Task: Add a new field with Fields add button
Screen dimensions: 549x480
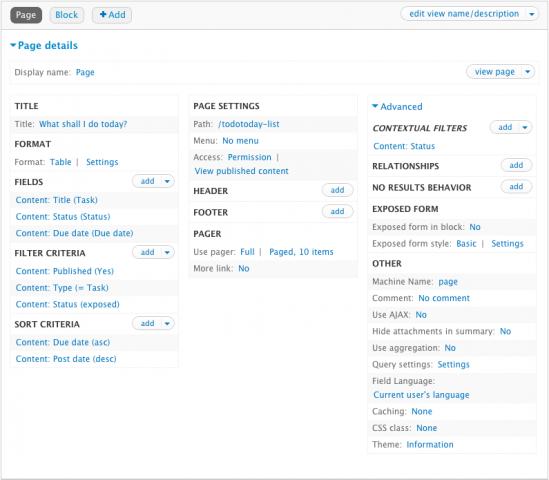Action: pyautogui.click(x=147, y=181)
